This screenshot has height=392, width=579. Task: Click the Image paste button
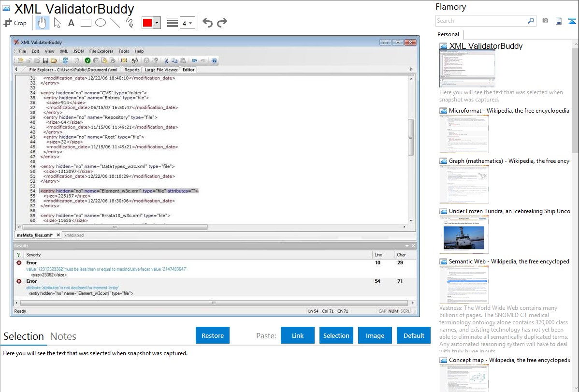point(375,335)
